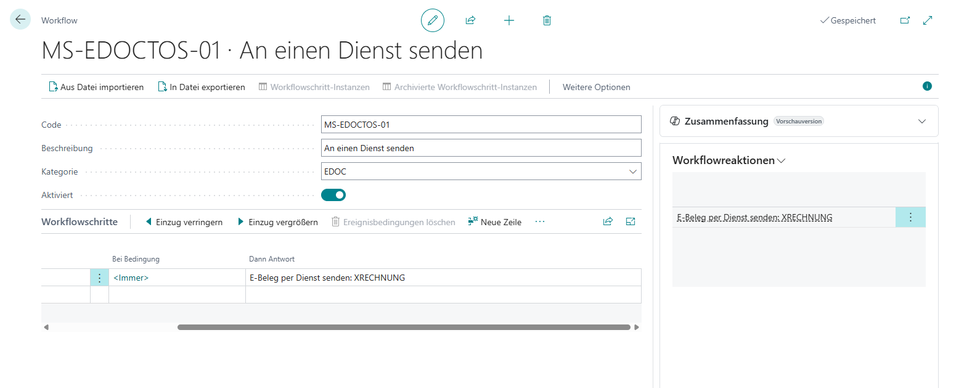980x388 pixels.
Task: Open row menu for <Immer> step
Action: [99, 278]
